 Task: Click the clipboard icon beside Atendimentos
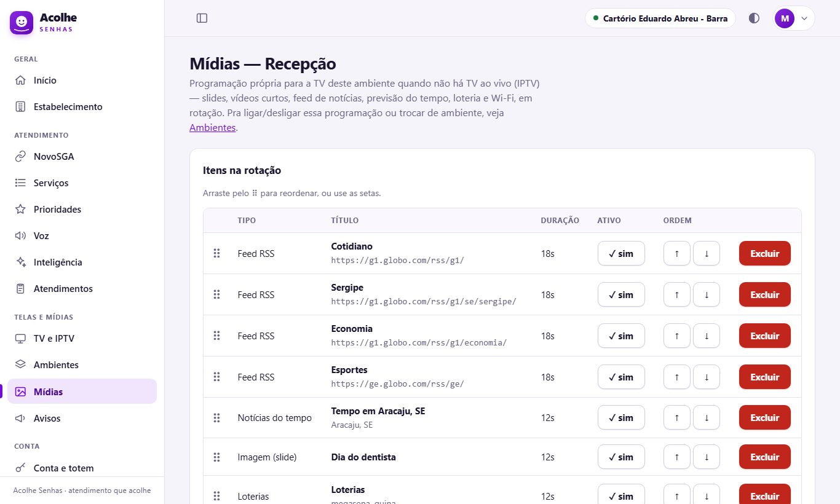[20, 289]
